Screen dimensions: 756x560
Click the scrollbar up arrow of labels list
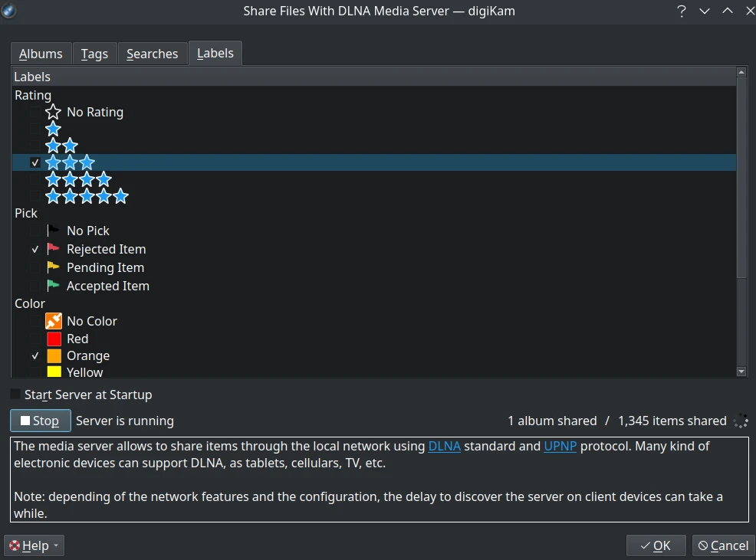(741, 72)
